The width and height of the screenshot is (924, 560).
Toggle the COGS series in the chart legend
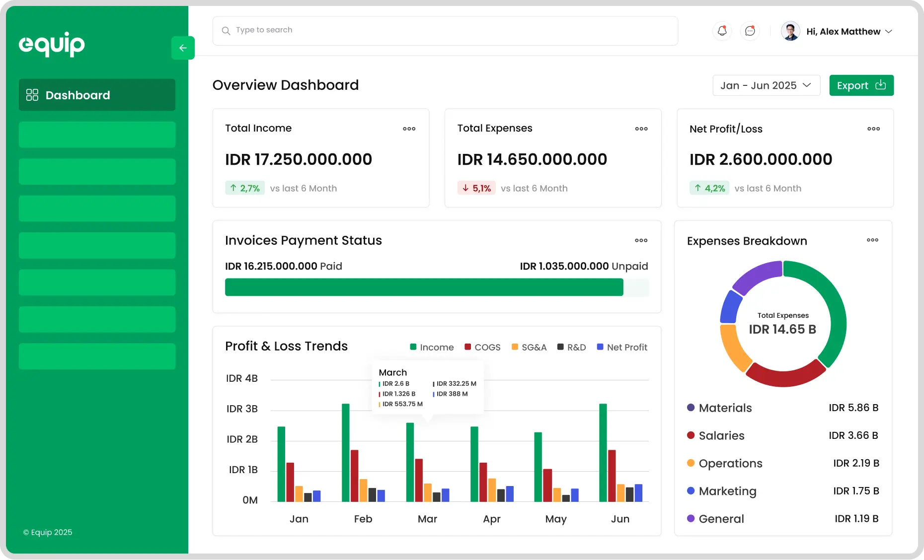(482, 347)
